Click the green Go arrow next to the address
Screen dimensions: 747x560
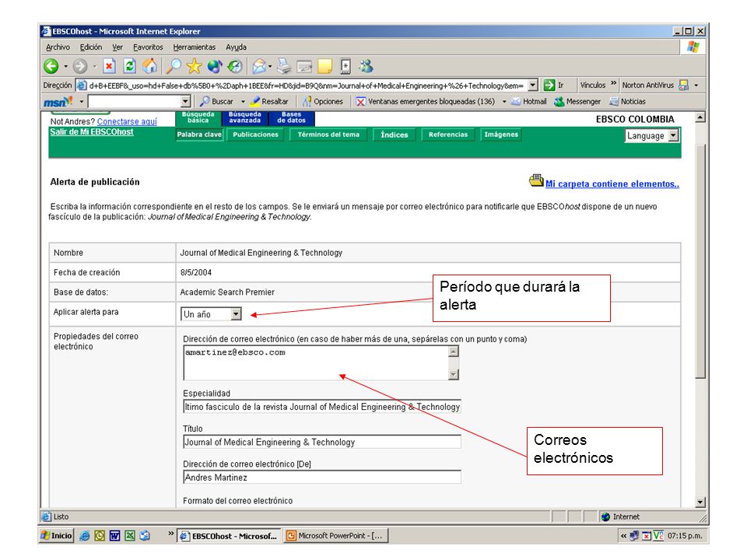point(549,86)
